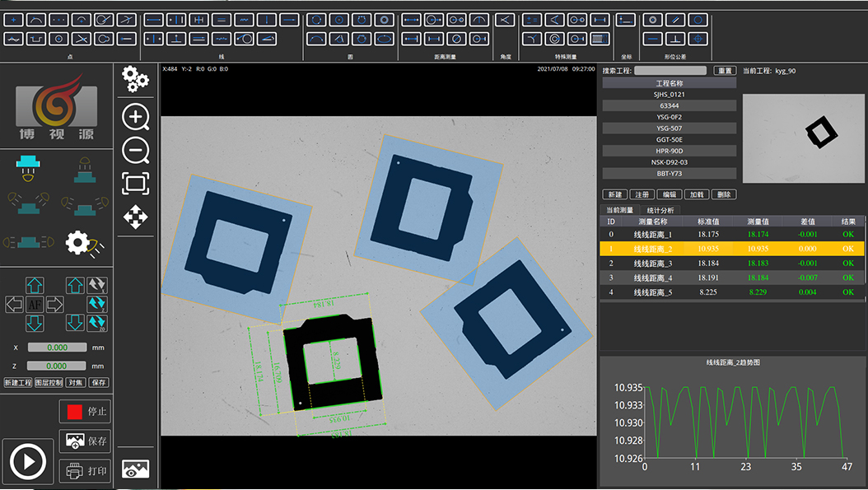This screenshot has width=868, height=490.
Task: Click the AF autofocus button
Action: click(x=35, y=305)
